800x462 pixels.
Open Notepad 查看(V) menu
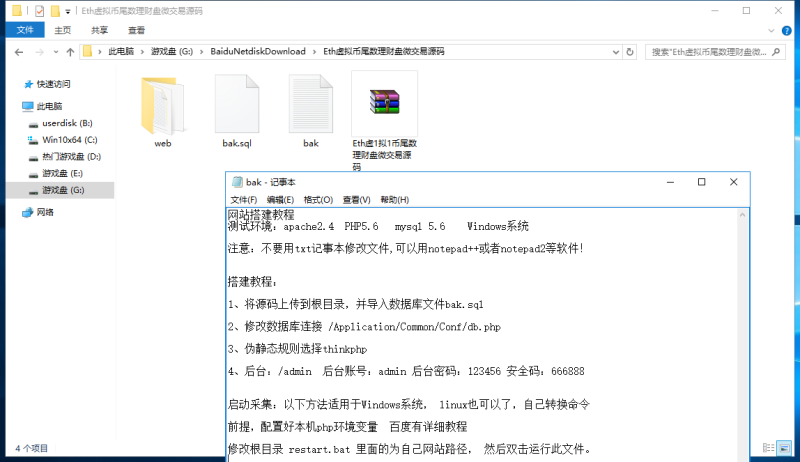coord(356,199)
